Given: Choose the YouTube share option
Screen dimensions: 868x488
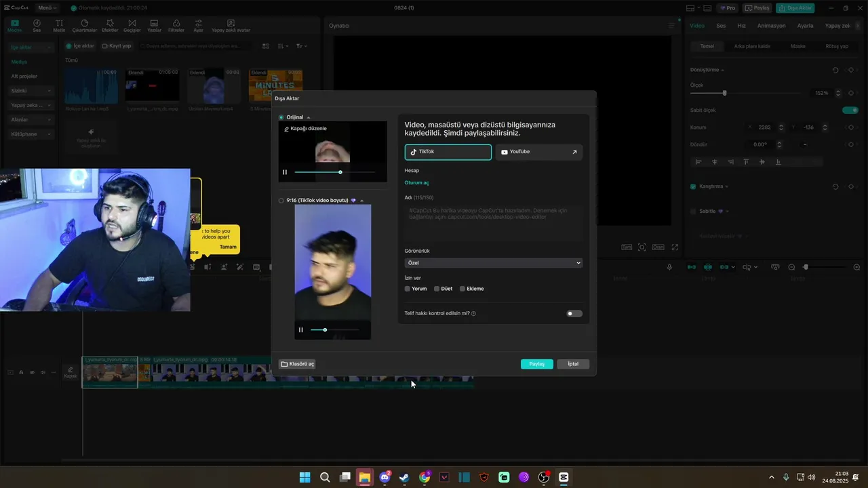Looking at the screenshot, I should tap(539, 152).
